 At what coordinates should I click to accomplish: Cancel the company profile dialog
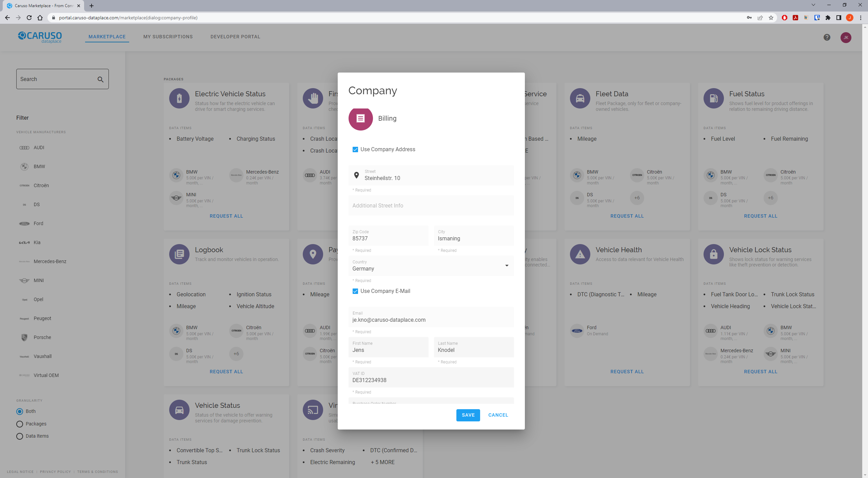point(498,415)
